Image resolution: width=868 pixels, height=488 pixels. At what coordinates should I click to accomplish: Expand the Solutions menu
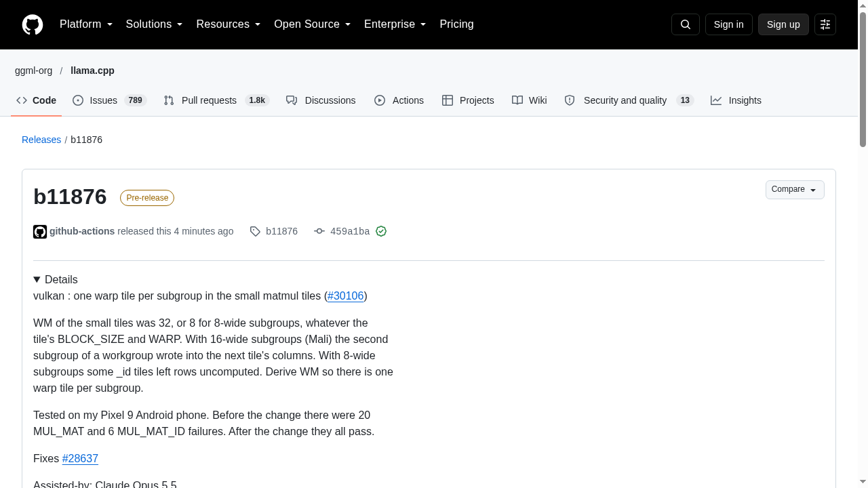154,24
